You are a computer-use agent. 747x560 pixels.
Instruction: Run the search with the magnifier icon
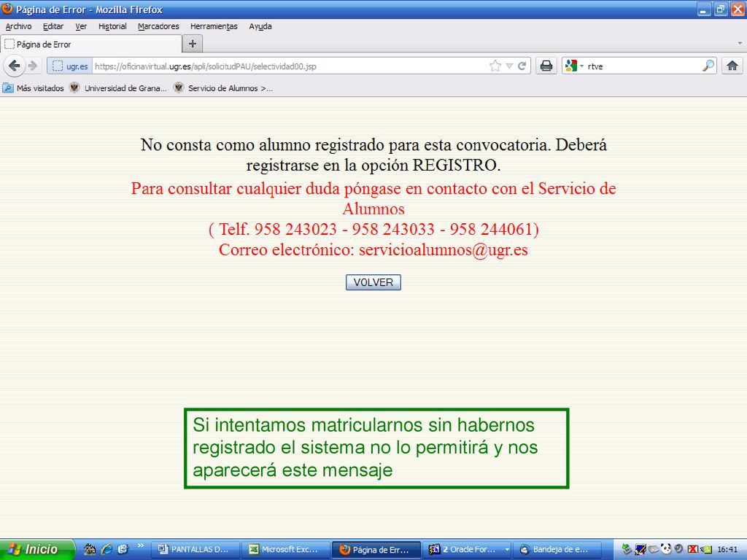(708, 66)
